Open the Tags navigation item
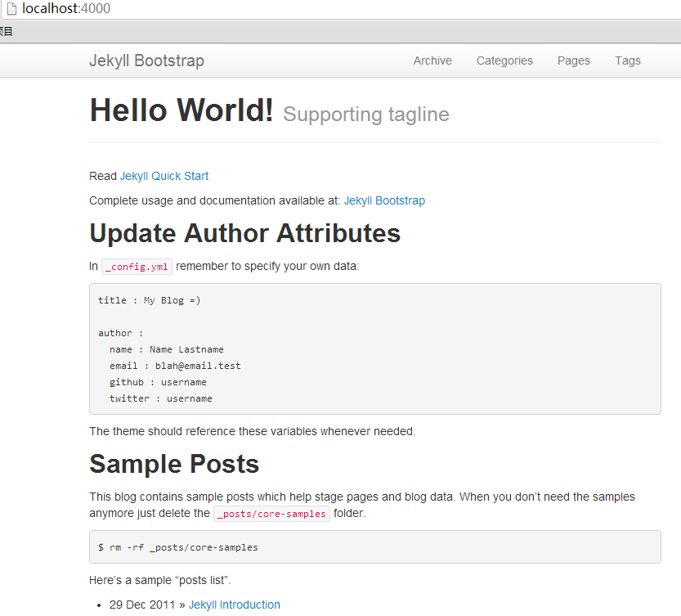 click(x=628, y=61)
